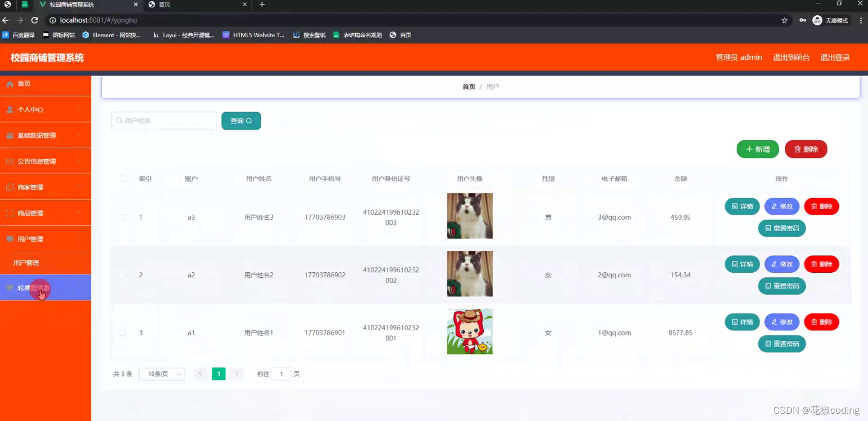Image resolution: width=868 pixels, height=421 pixels.
Task: Open the 10条/页 page size dropdown
Action: (162, 374)
